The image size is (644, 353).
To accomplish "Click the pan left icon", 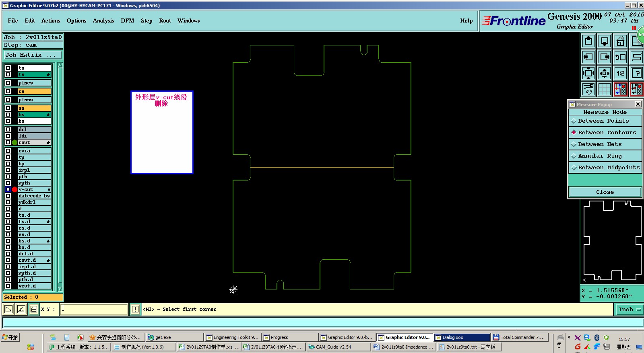I will pos(588,57).
